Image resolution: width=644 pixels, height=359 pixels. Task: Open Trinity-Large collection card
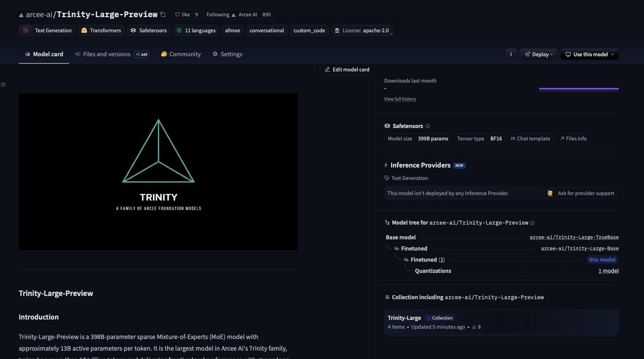(501, 322)
